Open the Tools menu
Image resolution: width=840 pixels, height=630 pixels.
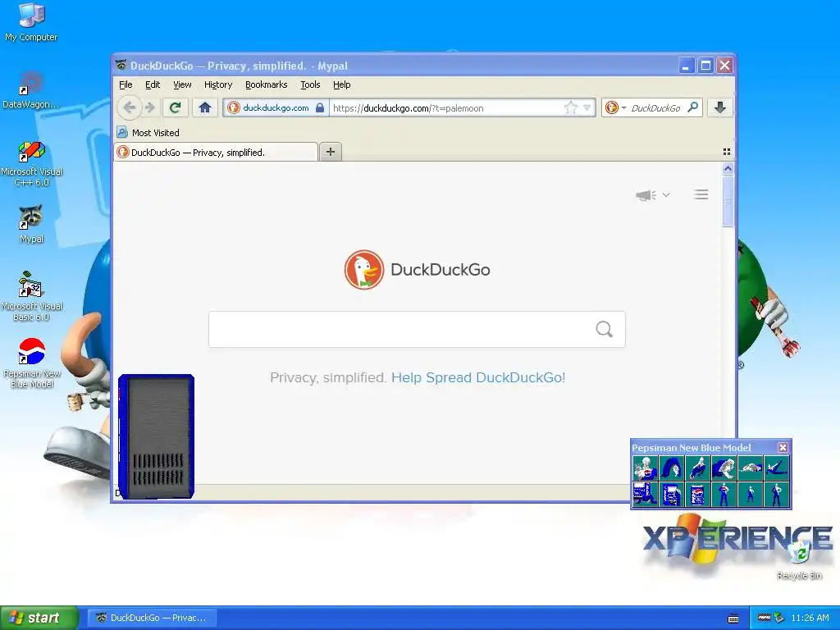coord(310,84)
